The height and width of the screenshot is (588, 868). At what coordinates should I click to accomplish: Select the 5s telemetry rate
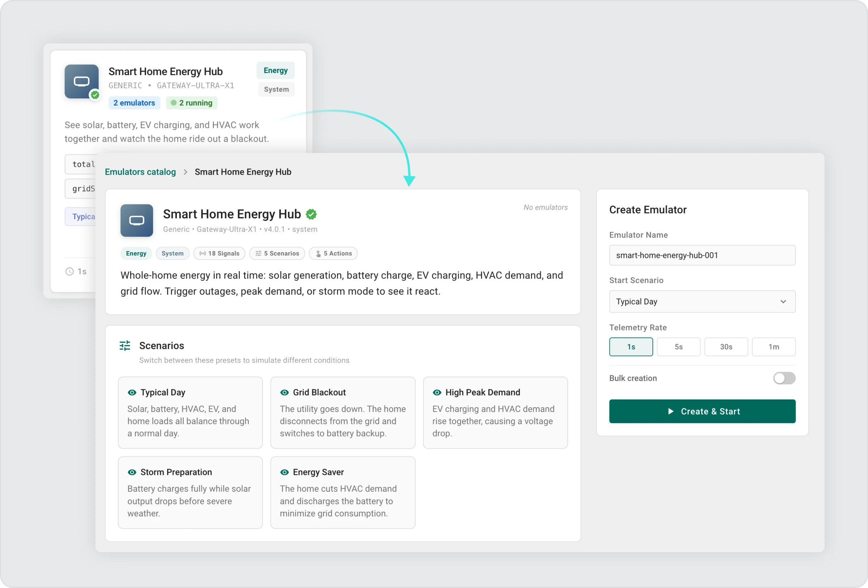coord(678,347)
